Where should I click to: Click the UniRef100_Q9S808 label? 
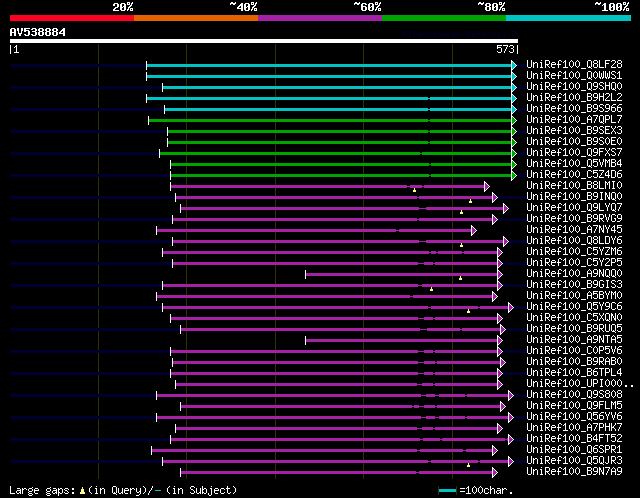tap(574, 395)
